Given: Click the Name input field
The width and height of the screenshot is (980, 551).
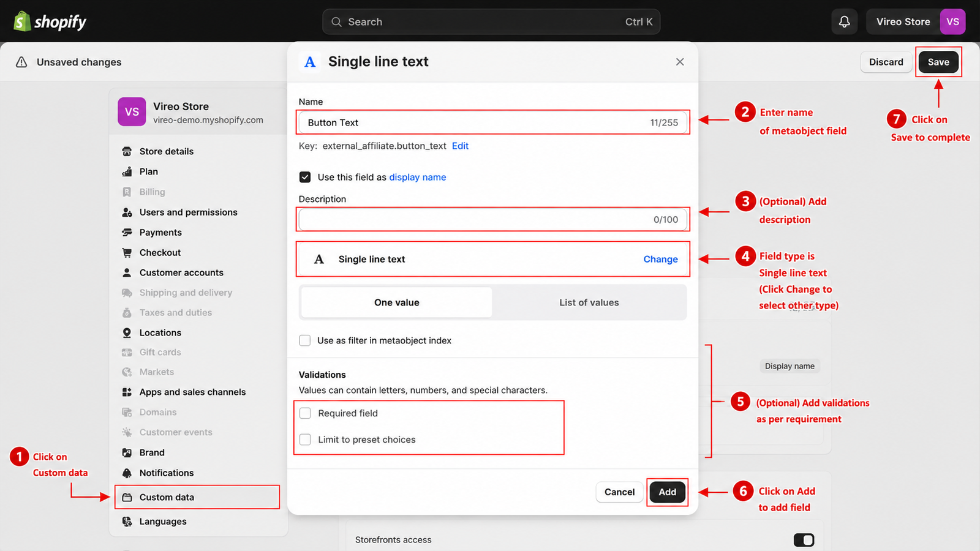Looking at the screenshot, I should pos(492,122).
